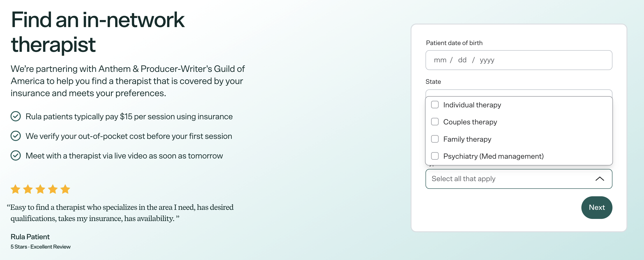Click the 'Rula Patient' reviewer name
644x260 pixels.
pyautogui.click(x=30, y=237)
